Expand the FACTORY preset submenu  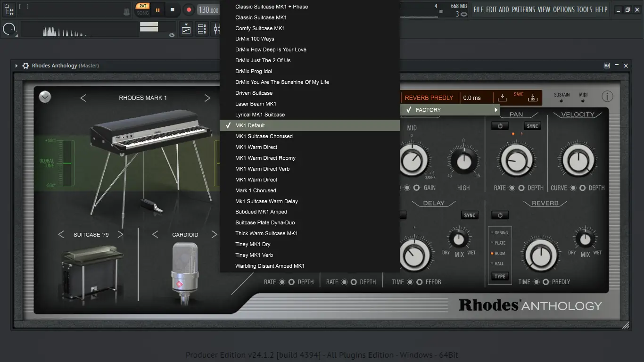pyautogui.click(x=450, y=110)
